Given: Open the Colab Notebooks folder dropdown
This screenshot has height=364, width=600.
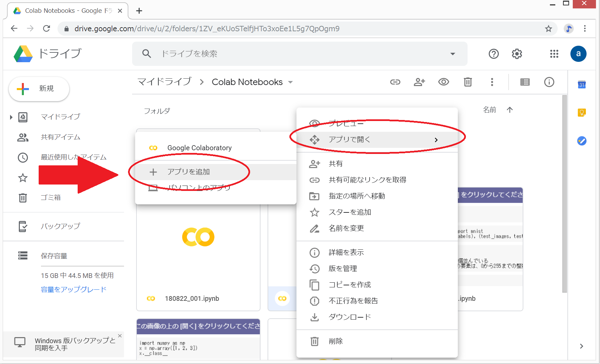Looking at the screenshot, I should pos(290,82).
